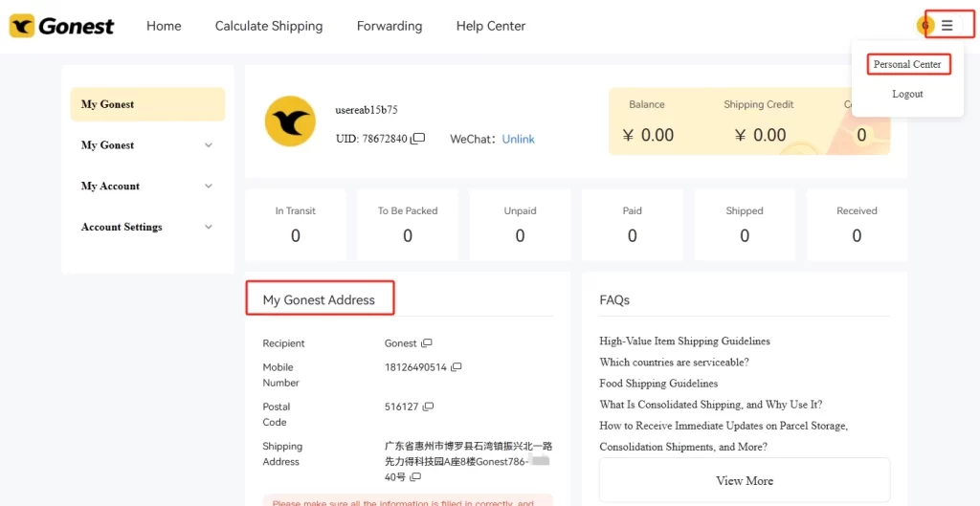980x506 pixels.
Task: Click the large yellow bird profile avatar
Action: [290, 121]
